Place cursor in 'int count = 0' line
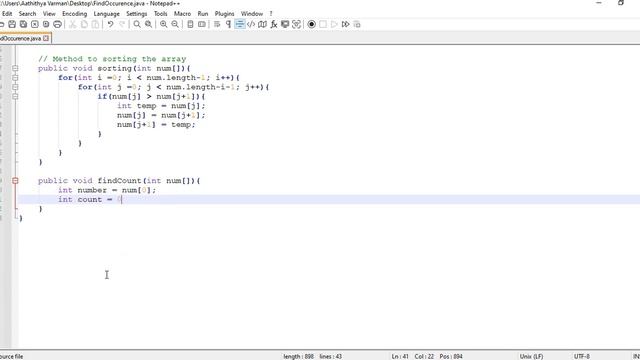Screen dimensions: 640x360 (x=90, y=200)
